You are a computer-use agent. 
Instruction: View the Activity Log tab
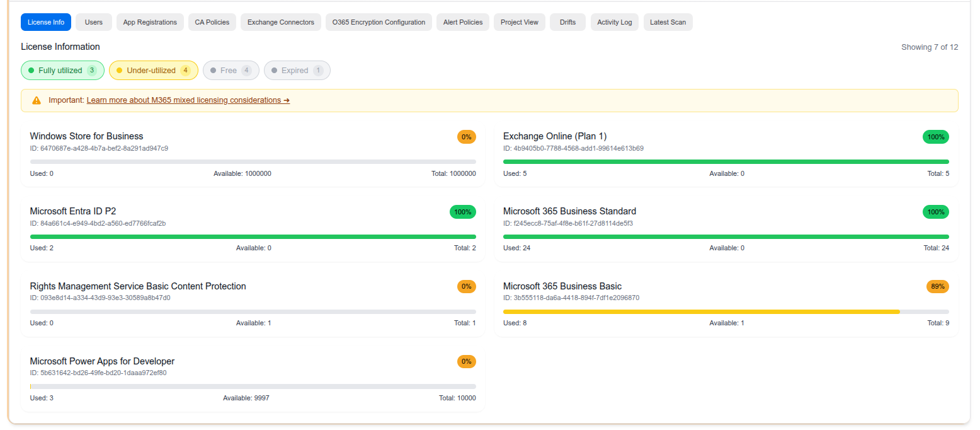pos(614,22)
